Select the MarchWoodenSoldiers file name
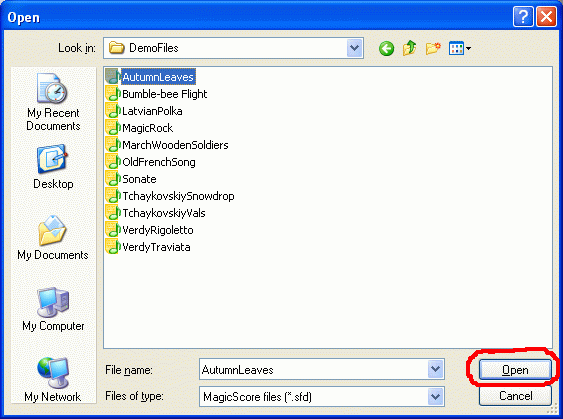The height and width of the screenshot is (419, 563). pyautogui.click(x=175, y=145)
